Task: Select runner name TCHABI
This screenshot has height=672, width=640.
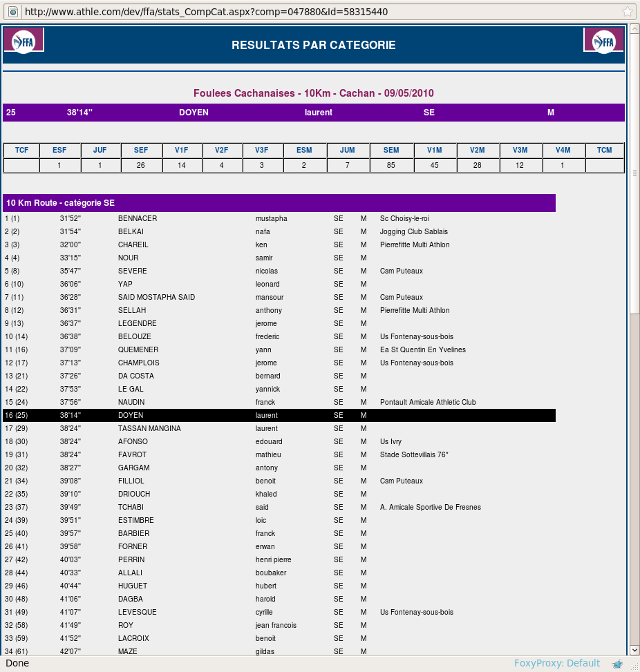Action: [131, 507]
